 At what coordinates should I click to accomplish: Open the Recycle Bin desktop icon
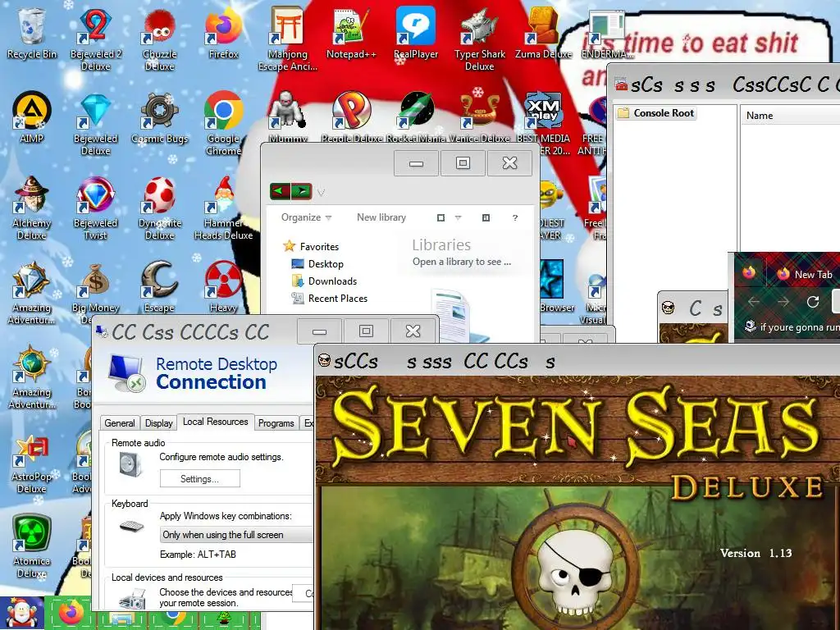(x=32, y=33)
